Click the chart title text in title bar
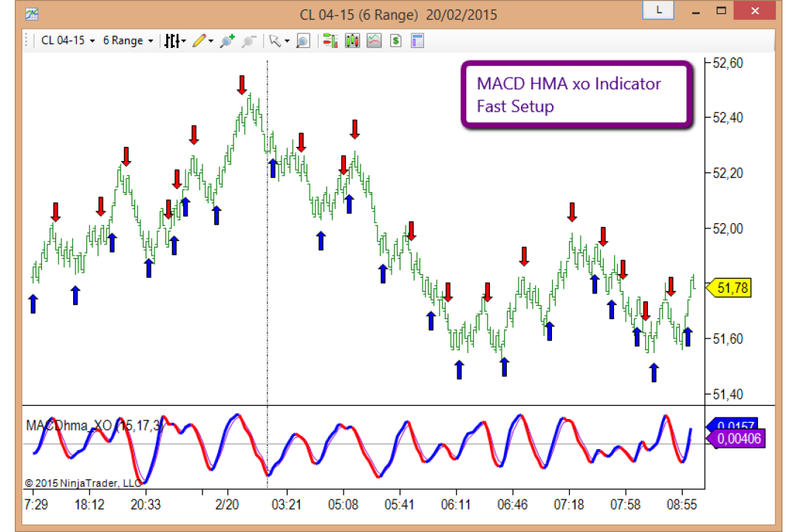798x532 pixels. point(398,15)
